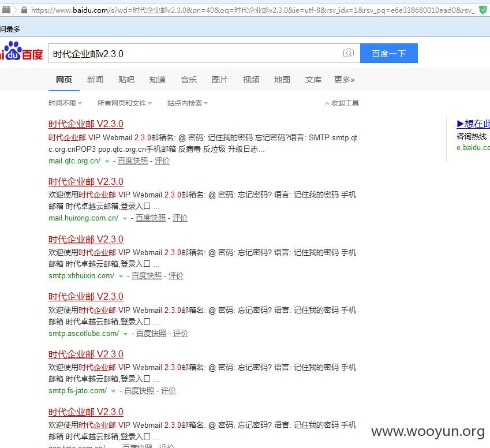
Task: Click the e.baidu.co ad URL on the right
Action: pyautogui.click(x=473, y=148)
